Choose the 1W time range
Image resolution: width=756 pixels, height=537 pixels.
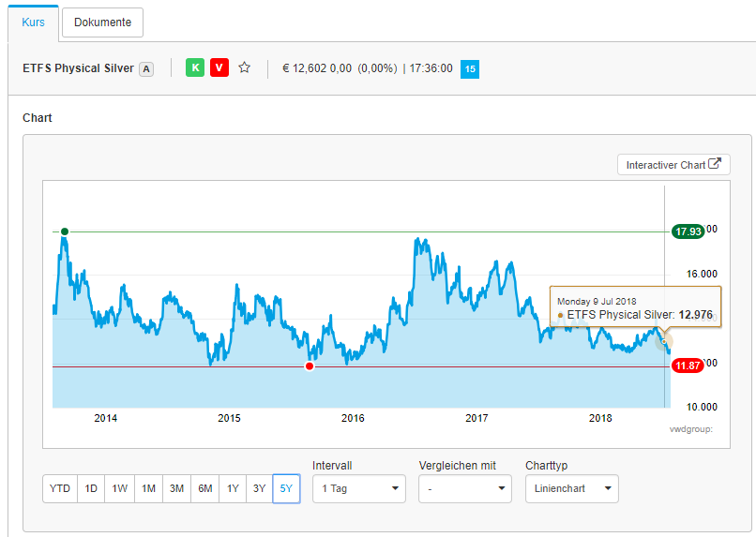click(120, 489)
